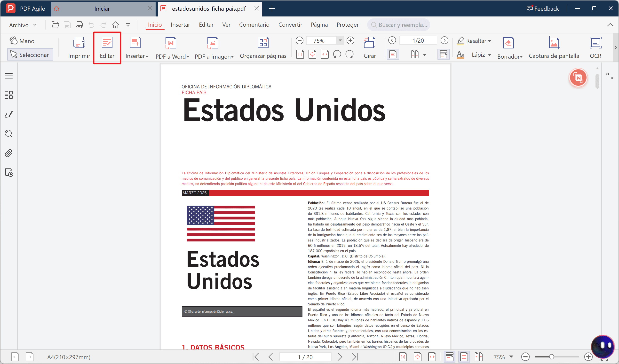The image size is (619, 364).
Task: Open the Editar menu tab
Action: tap(206, 25)
